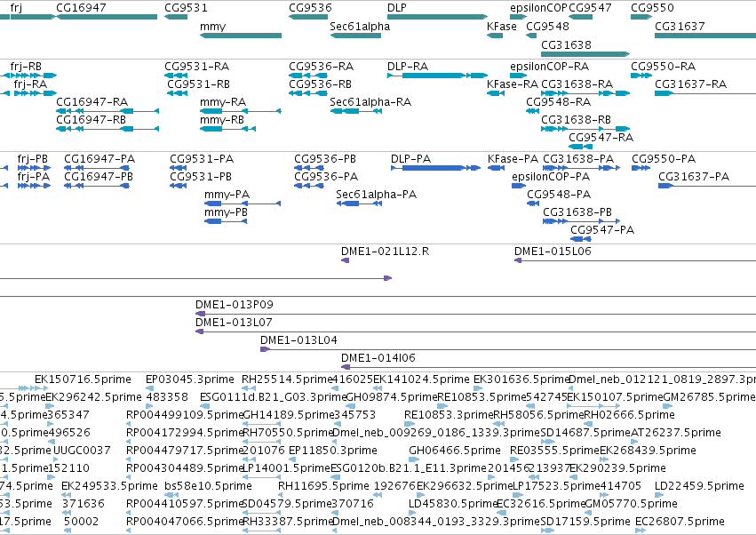Click the SD17159.5prime EST label
Image resolution: width=756 pixels, height=535 pixels.
point(585,522)
